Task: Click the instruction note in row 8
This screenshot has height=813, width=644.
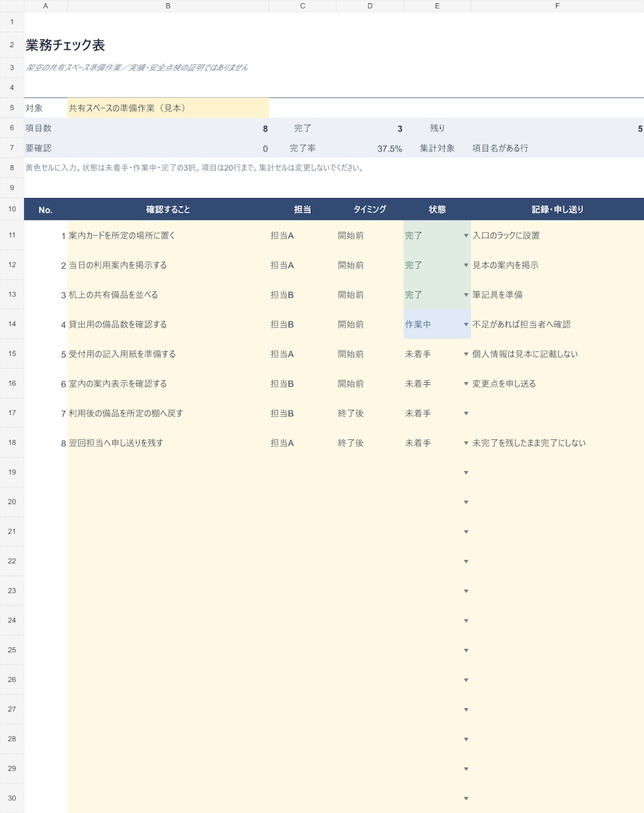Action: (x=194, y=168)
